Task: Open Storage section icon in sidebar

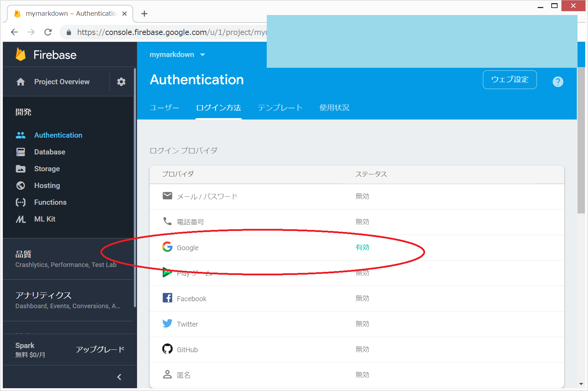Action: click(x=21, y=169)
